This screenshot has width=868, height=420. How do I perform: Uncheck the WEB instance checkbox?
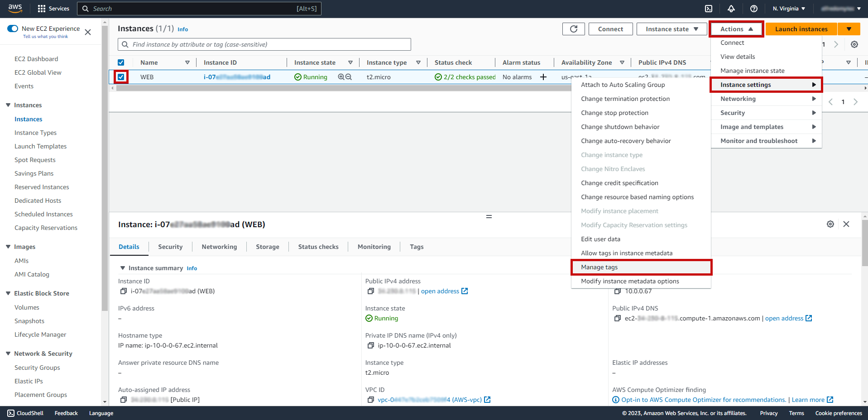click(121, 77)
